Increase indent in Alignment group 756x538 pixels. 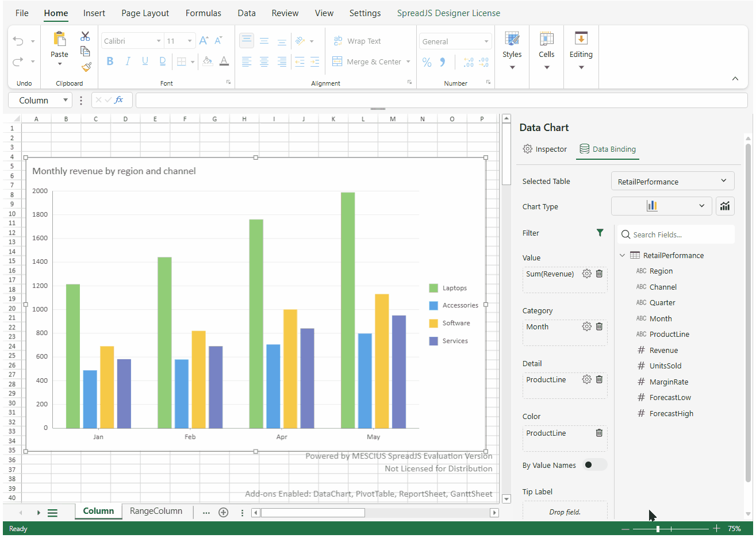click(315, 62)
